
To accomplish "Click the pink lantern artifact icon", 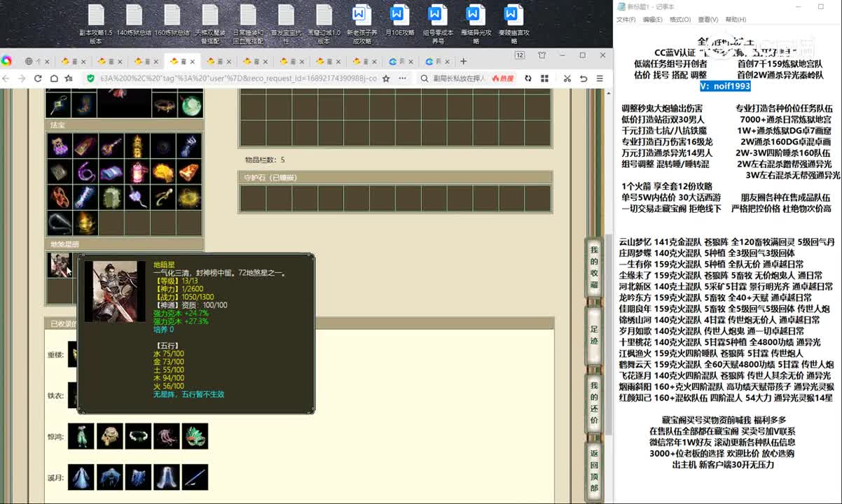I will point(137,172).
